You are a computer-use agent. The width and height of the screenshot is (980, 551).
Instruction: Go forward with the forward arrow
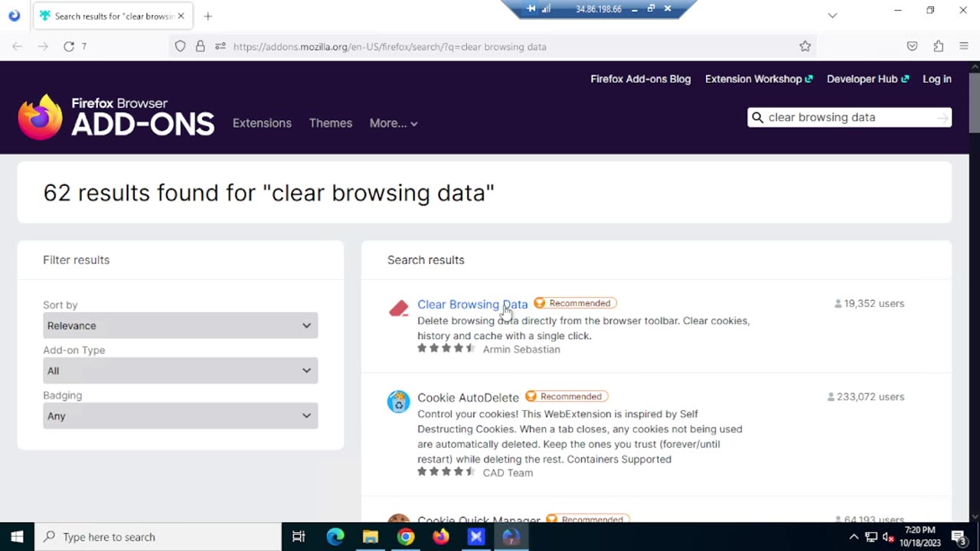(x=43, y=47)
